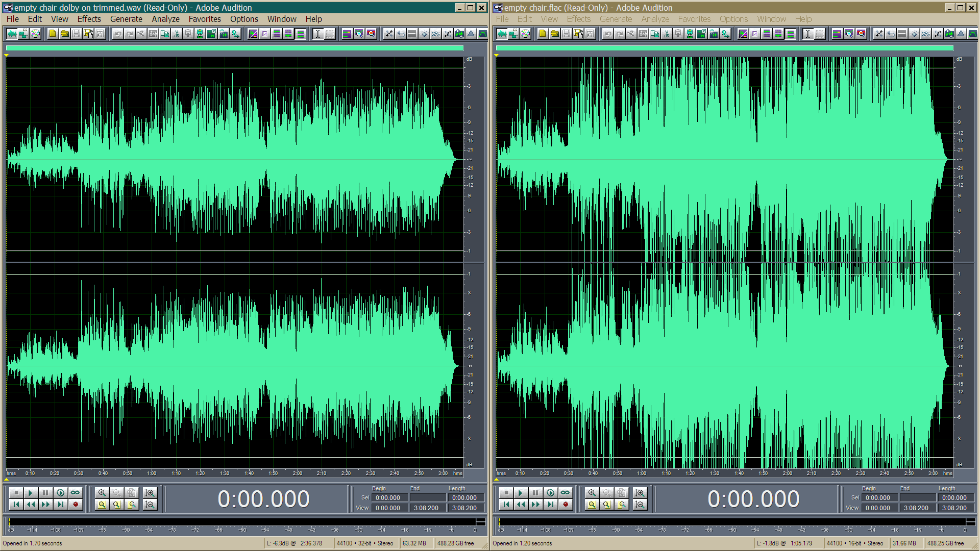Click Rewind in left window transport
Image resolution: width=980 pixels, height=551 pixels.
[x=31, y=504]
